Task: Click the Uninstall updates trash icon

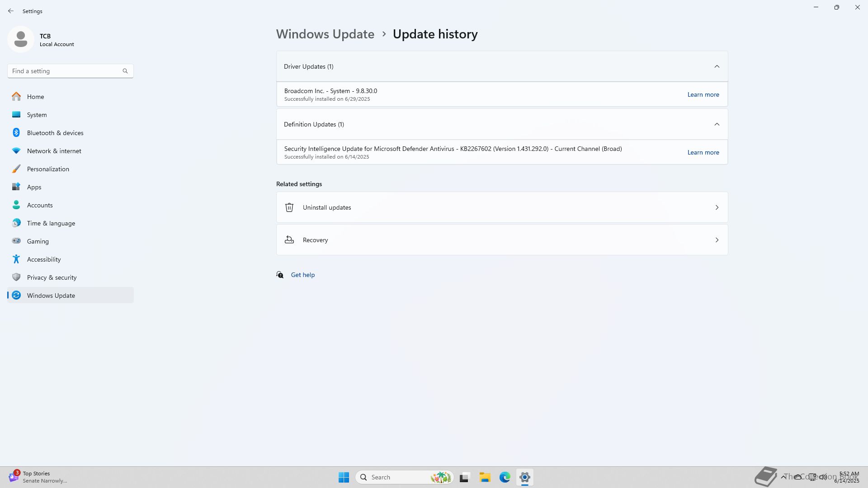Action: [289, 207]
